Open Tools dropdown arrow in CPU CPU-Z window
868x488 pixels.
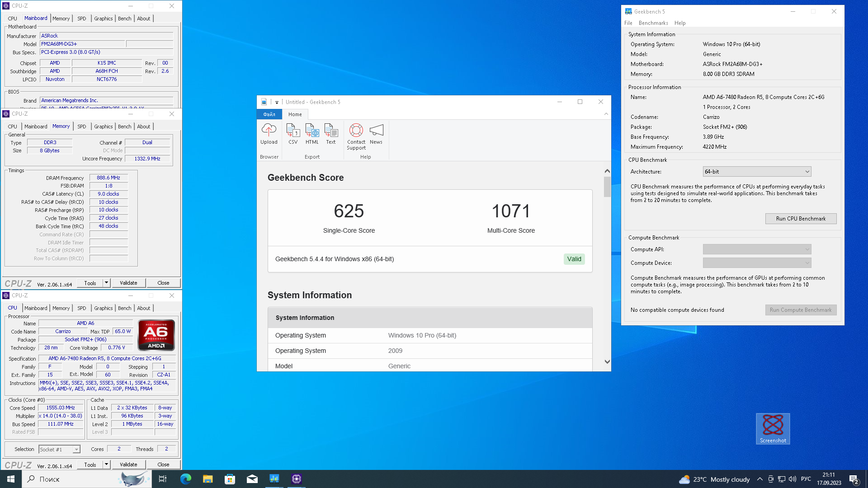click(106, 465)
